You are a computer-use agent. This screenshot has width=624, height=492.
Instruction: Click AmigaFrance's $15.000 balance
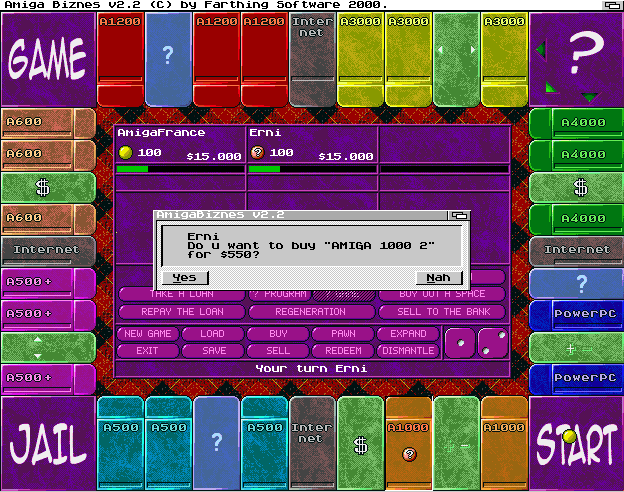pyautogui.click(x=214, y=156)
